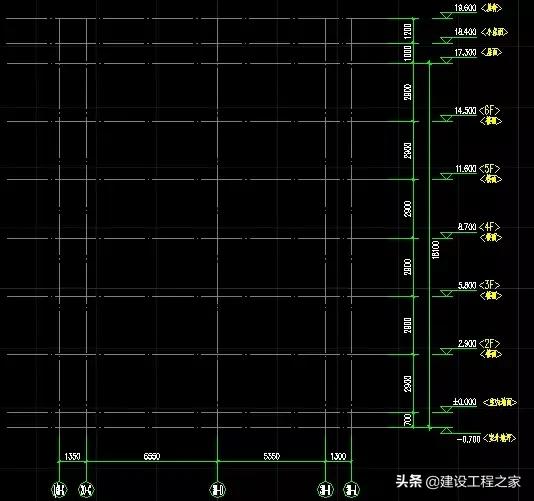Select the 17.300 elevation value
The image size is (534, 501).
(x=465, y=52)
